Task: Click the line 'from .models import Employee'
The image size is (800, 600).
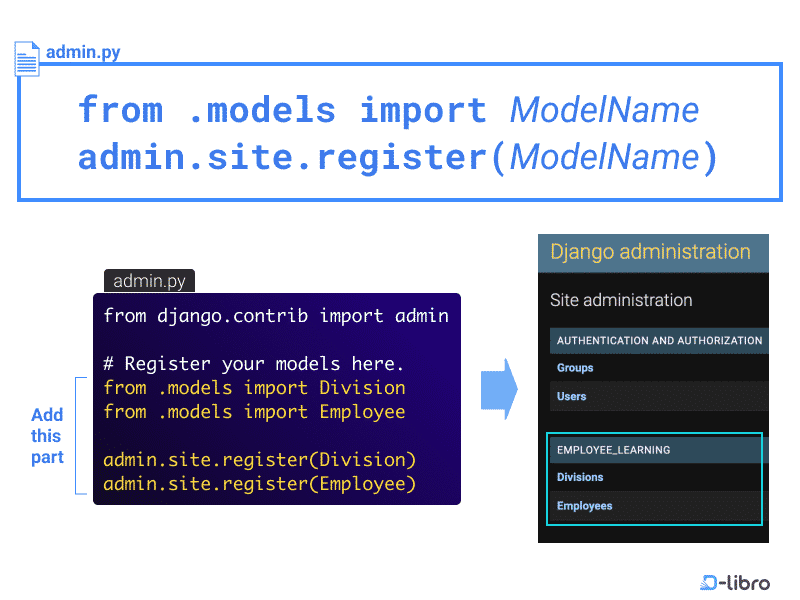Action: click(254, 412)
